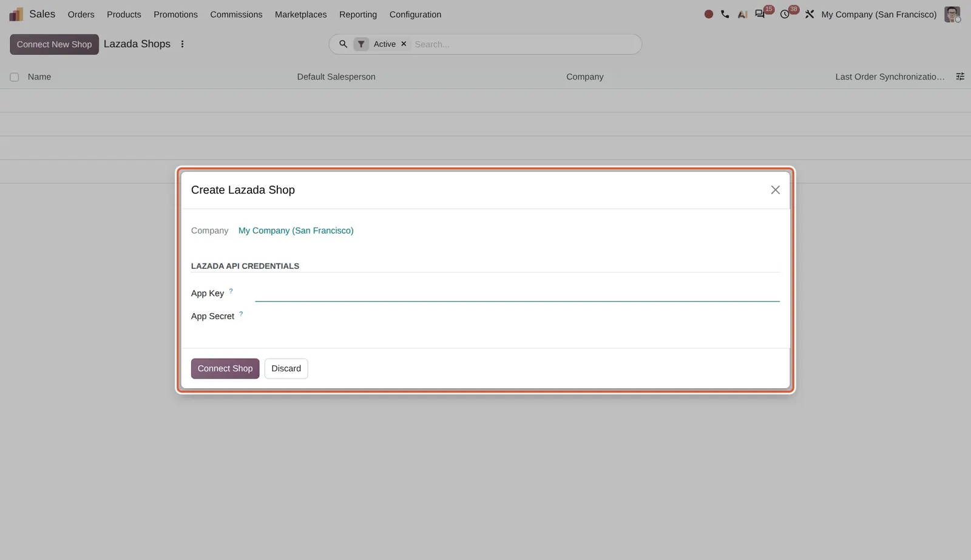Show App Secret help tooltip
Viewport: 971px width, 560px height.
pos(241,314)
